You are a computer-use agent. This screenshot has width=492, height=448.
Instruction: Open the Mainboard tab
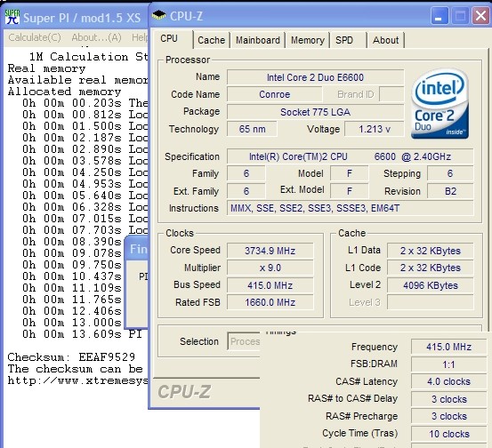point(258,40)
